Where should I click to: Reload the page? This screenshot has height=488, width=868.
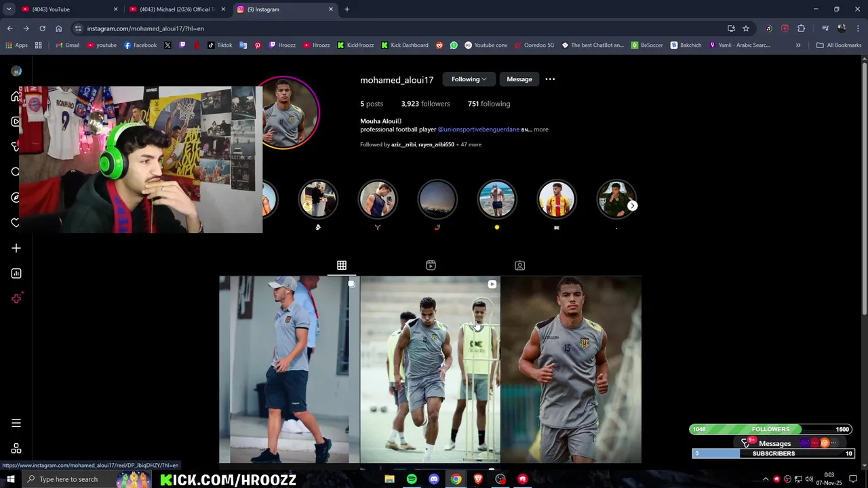coord(42,28)
